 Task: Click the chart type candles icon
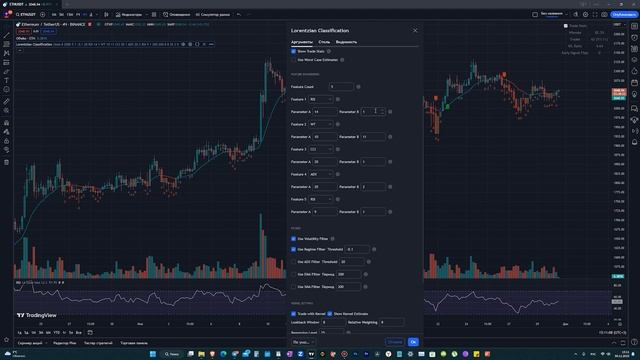point(107,15)
